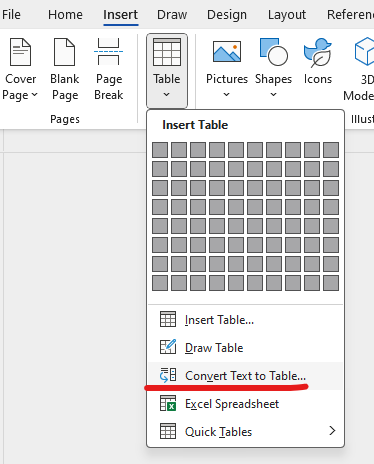Screen dimensions: 374x464
Task: Open the Quick Tables menu entry
Action: 245,432
